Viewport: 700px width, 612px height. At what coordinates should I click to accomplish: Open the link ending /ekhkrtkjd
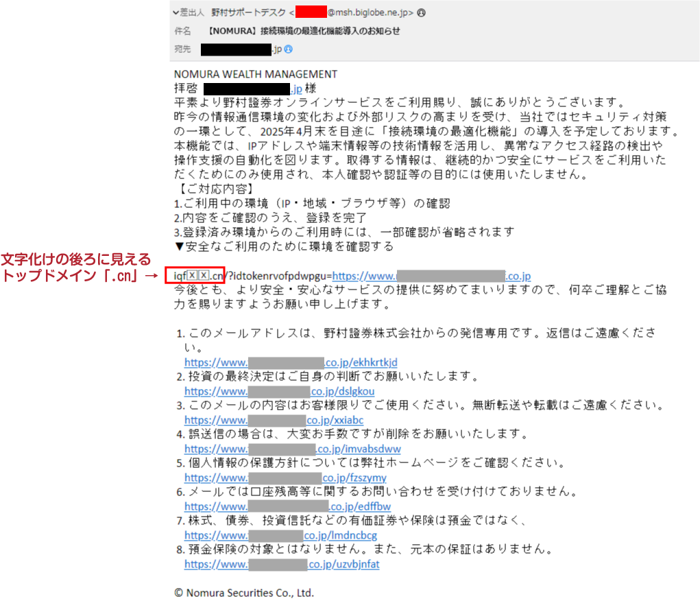[x=291, y=362]
